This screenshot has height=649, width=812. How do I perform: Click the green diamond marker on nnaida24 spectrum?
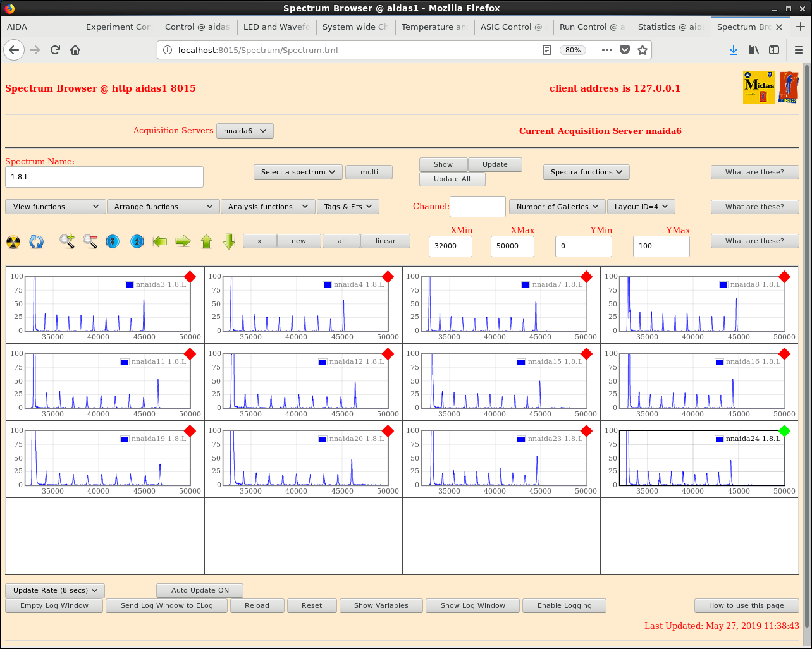785,431
